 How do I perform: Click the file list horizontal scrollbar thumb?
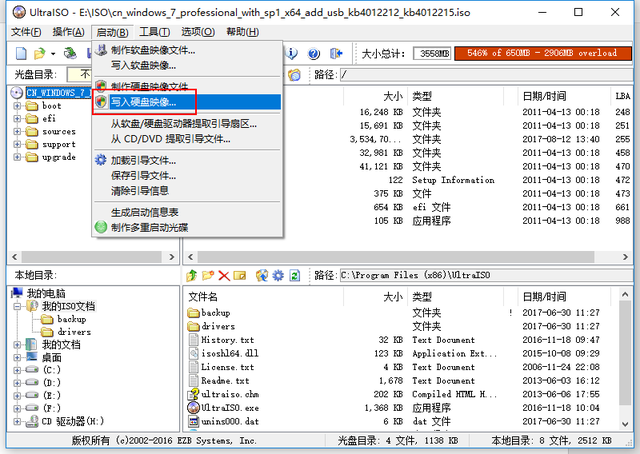(x=396, y=257)
